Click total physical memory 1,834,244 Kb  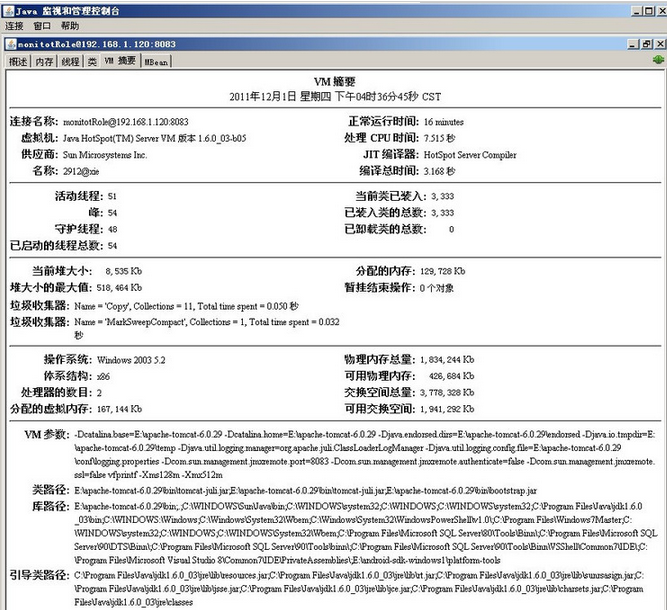coord(447,359)
